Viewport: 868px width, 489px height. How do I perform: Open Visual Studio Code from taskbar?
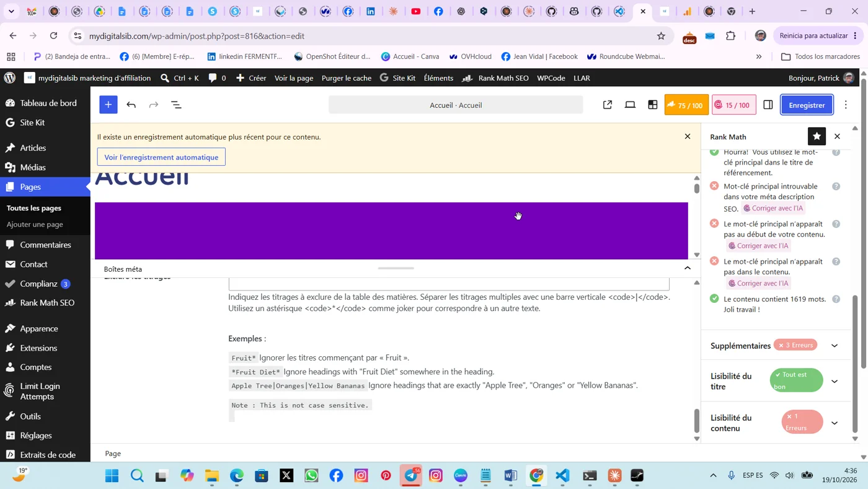(562, 476)
